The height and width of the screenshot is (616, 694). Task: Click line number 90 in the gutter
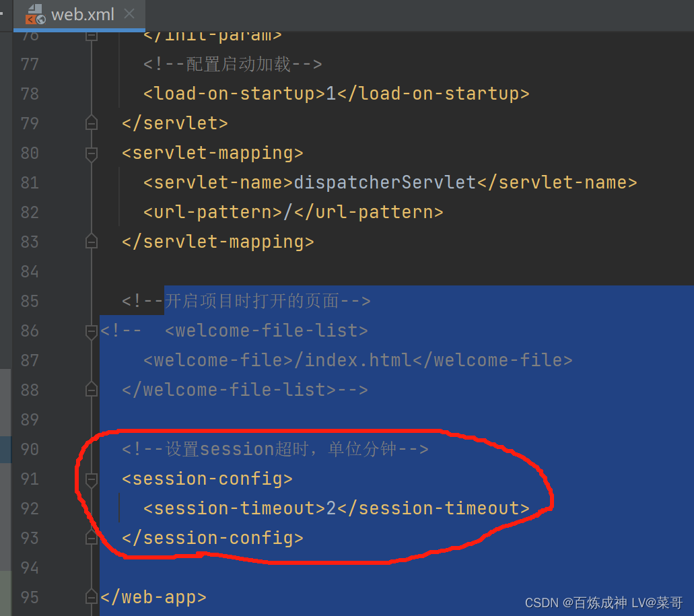pyautogui.click(x=30, y=449)
